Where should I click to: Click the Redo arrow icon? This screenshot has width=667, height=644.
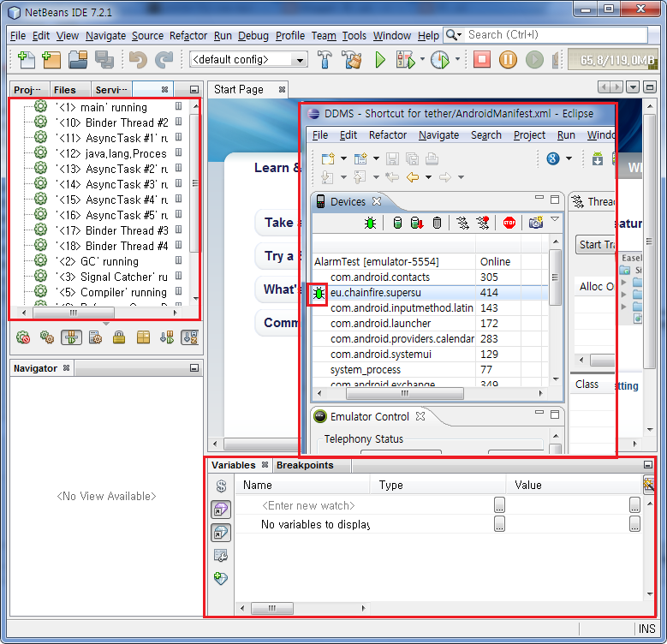[164, 60]
